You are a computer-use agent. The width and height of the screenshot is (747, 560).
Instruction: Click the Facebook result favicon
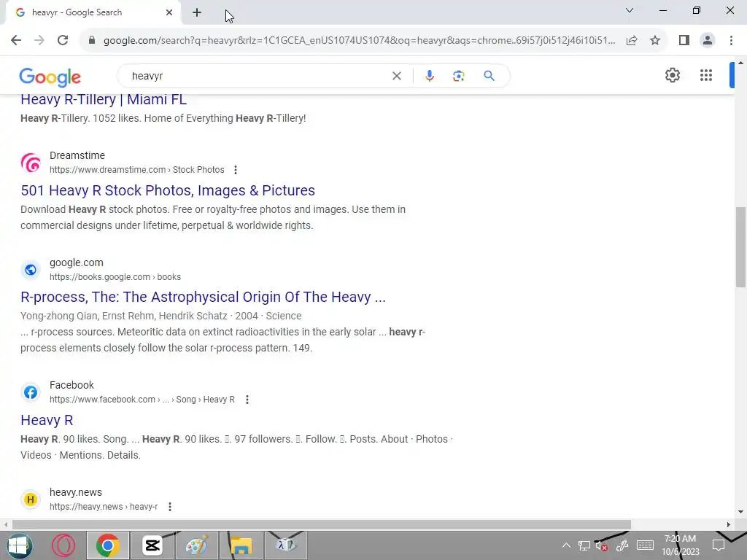pyautogui.click(x=31, y=392)
